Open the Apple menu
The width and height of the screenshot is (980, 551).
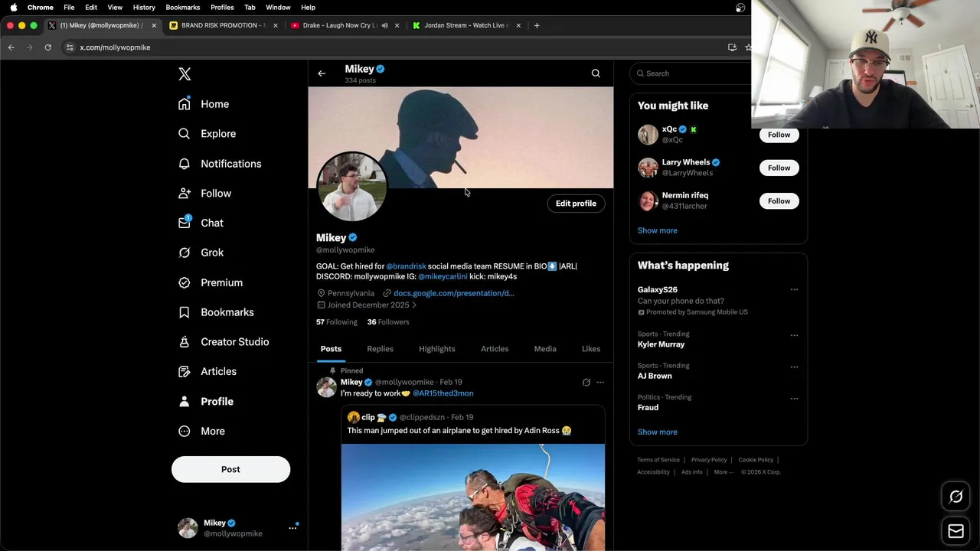13,8
